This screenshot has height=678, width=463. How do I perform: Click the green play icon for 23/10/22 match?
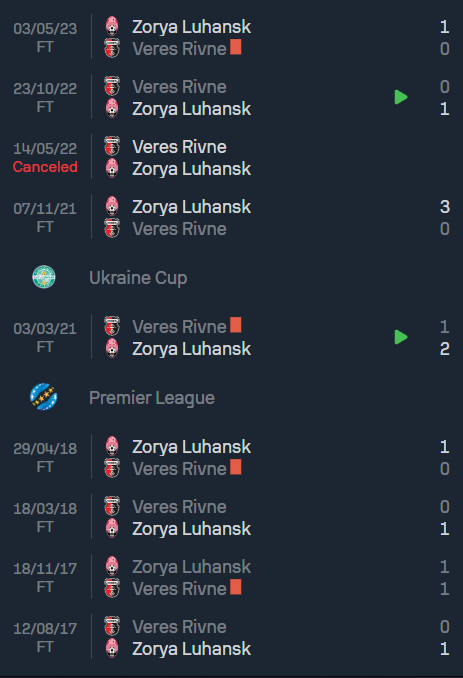[x=401, y=97]
